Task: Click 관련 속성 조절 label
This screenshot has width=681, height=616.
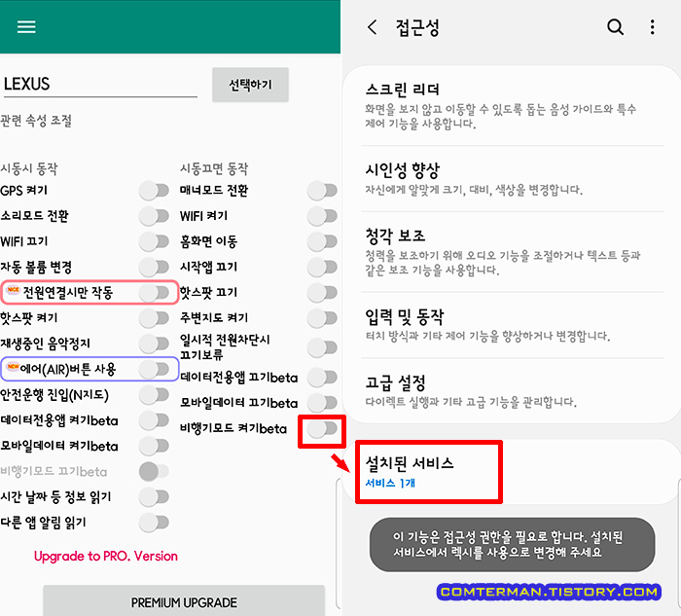Action: (x=36, y=121)
